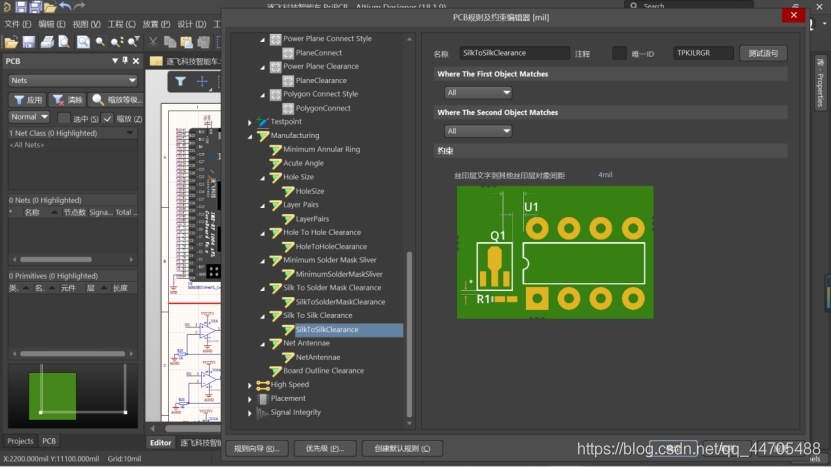Select the filter funnel icon in editor
Image resolution: width=831 pixels, height=468 pixels.
click(x=180, y=82)
